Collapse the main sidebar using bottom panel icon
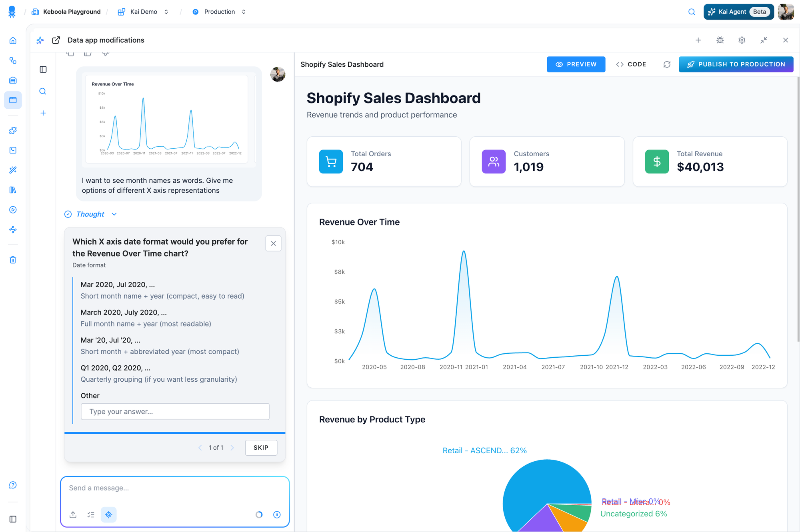Screen dimensions: 800x532 pyautogui.click(x=13, y=519)
